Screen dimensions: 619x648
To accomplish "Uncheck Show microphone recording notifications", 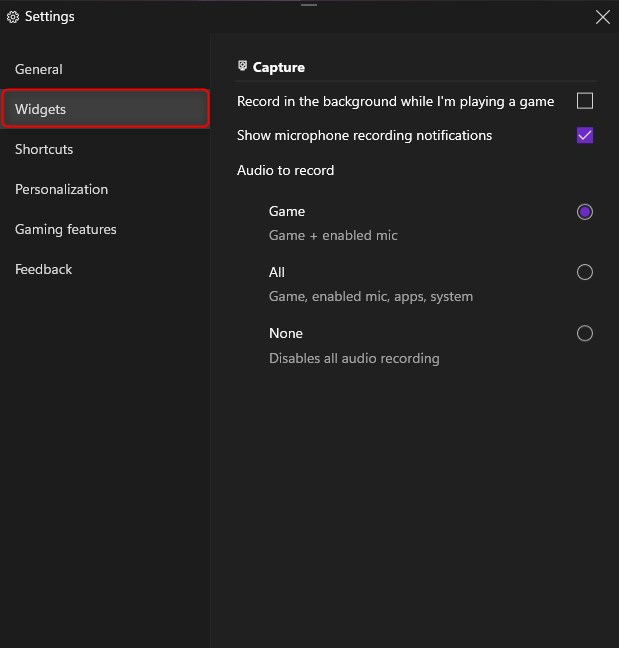I will click(585, 135).
